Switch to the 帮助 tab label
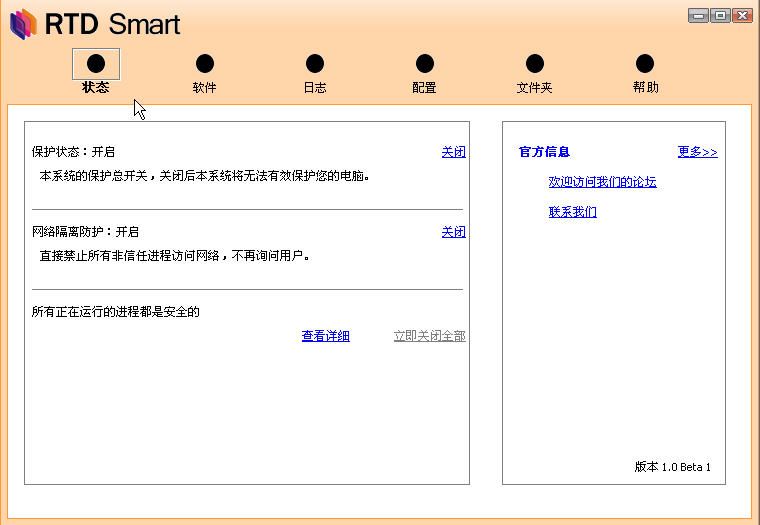The width and height of the screenshot is (760, 525). pos(646,87)
